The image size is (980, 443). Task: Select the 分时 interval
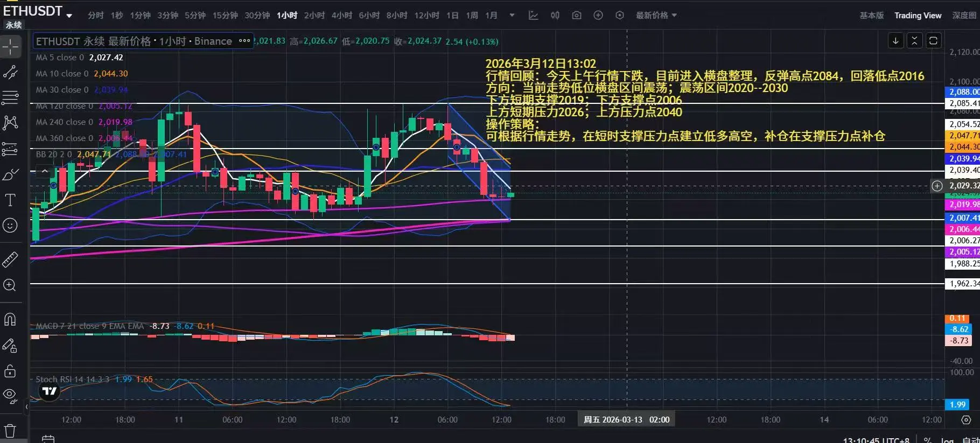click(x=96, y=16)
